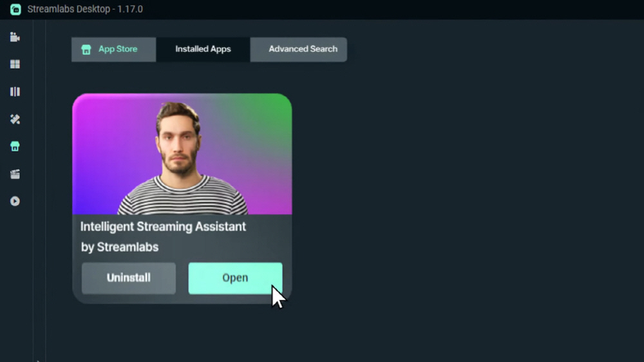Screen dimensions: 644x362
Task: Expand the sidebar using the bottom chevron
Action: click(38, 359)
